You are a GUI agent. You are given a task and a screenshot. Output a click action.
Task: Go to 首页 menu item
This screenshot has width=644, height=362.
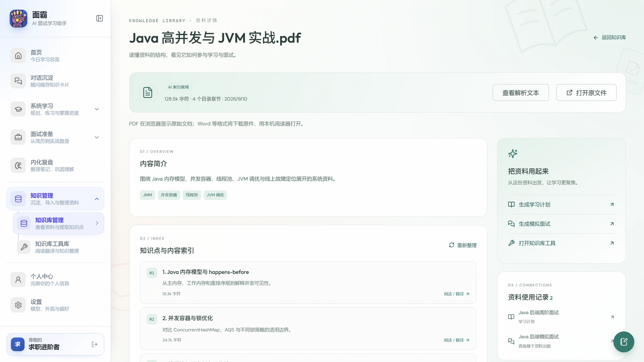click(x=55, y=56)
